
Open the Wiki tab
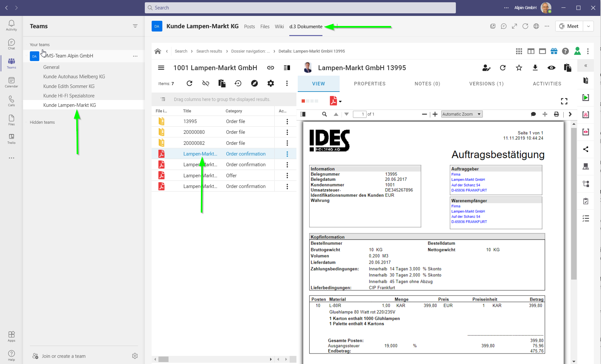[x=279, y=27]
